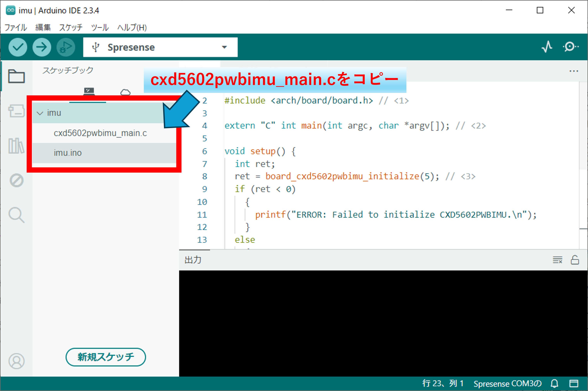
Task: Open the Serial Monitor
Action: [x=570, y=47]
